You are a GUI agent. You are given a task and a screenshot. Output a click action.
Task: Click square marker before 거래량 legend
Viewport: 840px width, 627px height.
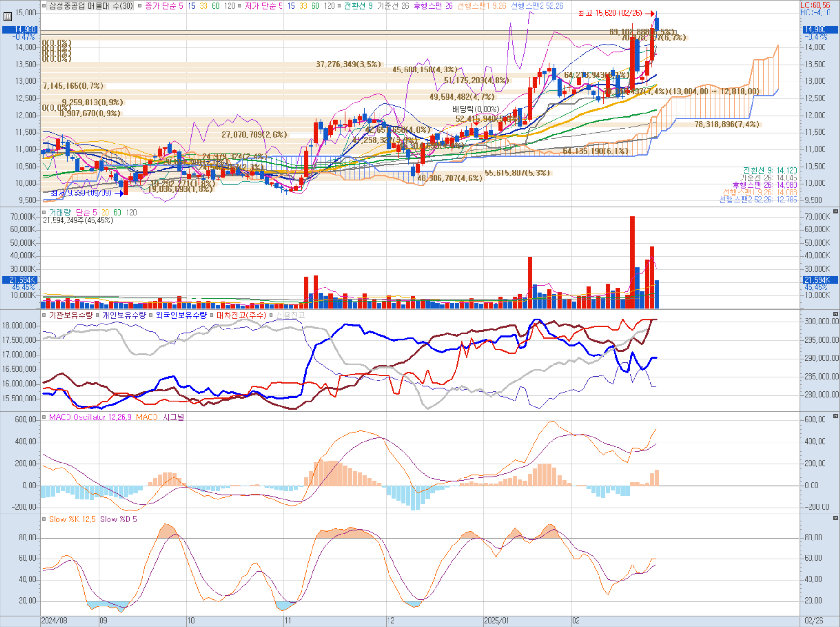[x=44, y=212]
